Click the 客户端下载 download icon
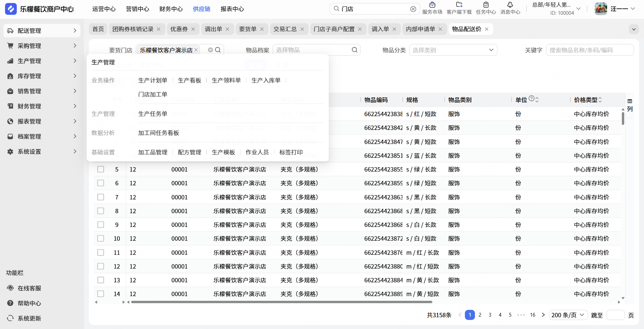644x329 pixels. pos(459,5)
